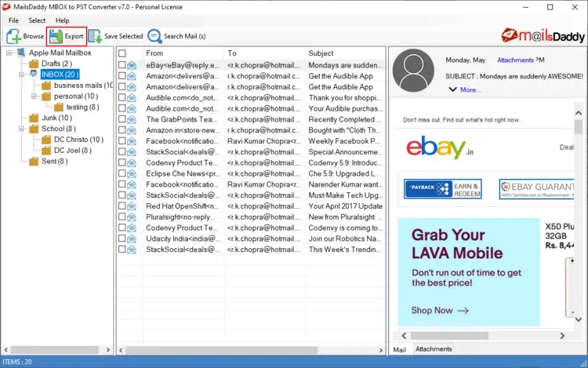Click the Sent (8) folder icon
The image size is (588, 368).
(x=34, y=162)
